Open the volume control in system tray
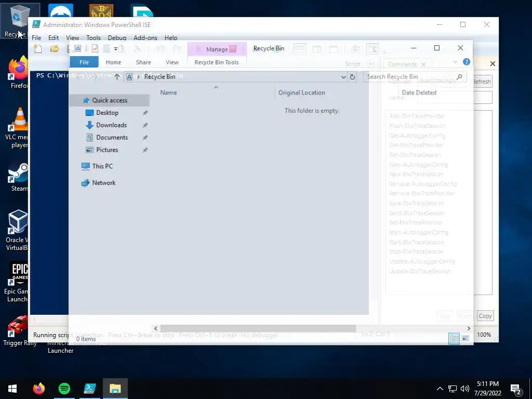 click(x=465, y=389)
